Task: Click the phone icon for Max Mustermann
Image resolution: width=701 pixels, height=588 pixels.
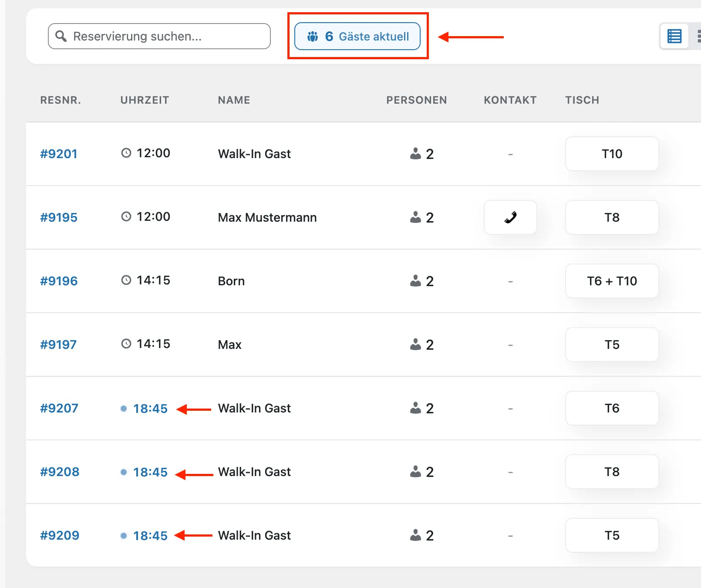Action: 510,217
